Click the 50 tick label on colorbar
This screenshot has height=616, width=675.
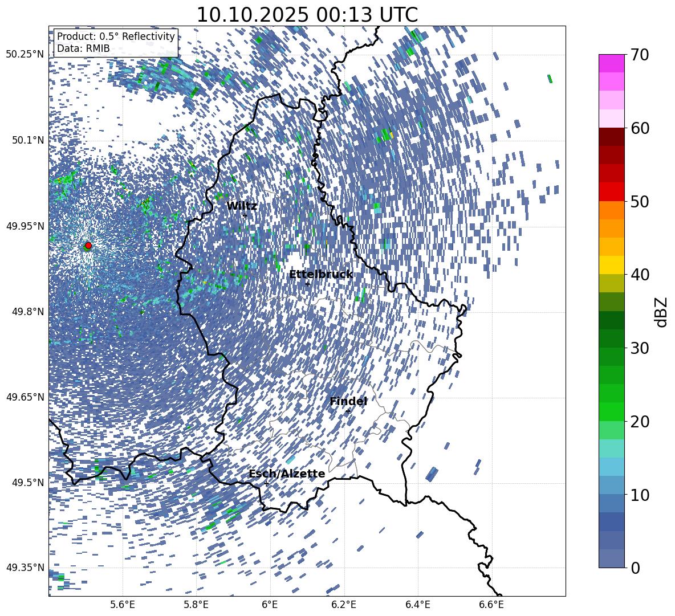tap(640, 202)
